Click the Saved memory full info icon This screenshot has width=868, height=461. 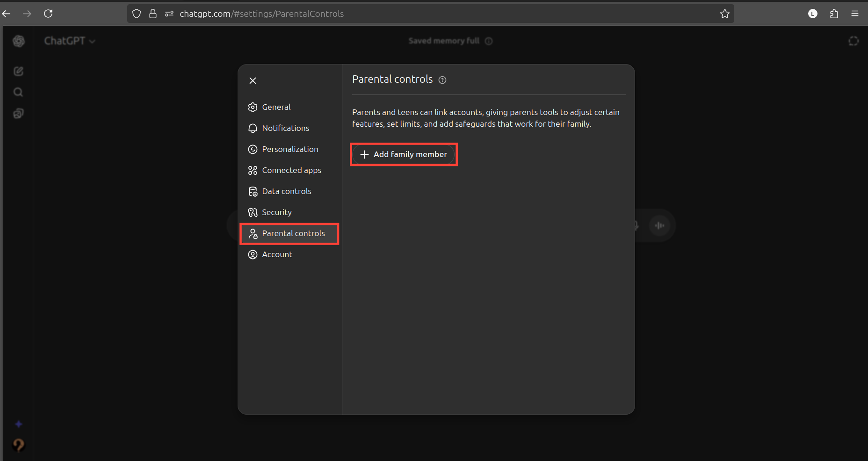(489, 41)
